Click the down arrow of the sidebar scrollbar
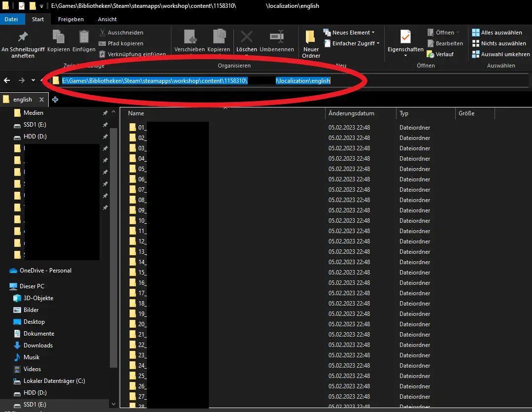 (x=113, y=404)
